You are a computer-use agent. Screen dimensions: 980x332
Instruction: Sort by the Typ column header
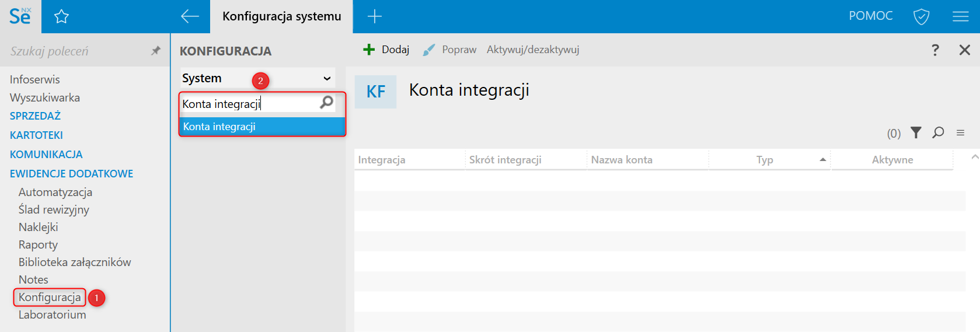click(765, 160)
